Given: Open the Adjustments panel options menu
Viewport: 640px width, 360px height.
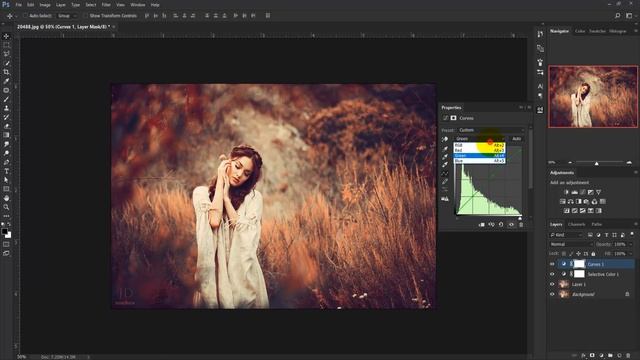Looking at the screenshot, I should (636, 173).
